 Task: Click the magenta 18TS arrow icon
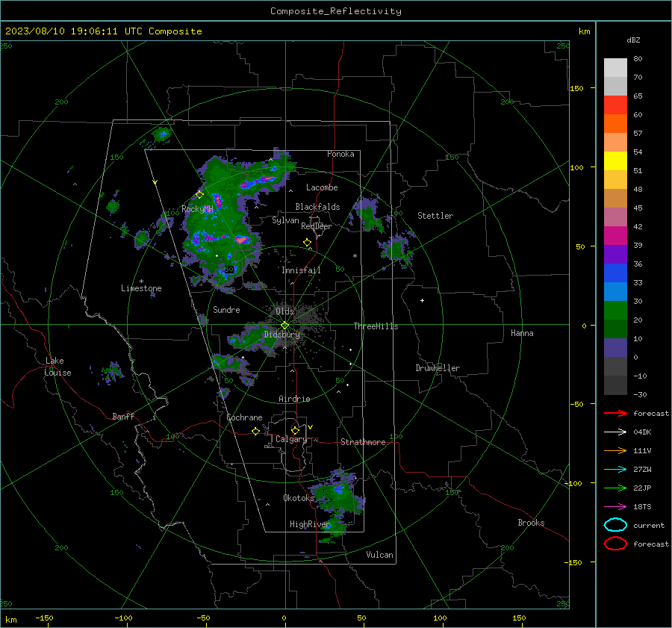[x=615, y=507]
